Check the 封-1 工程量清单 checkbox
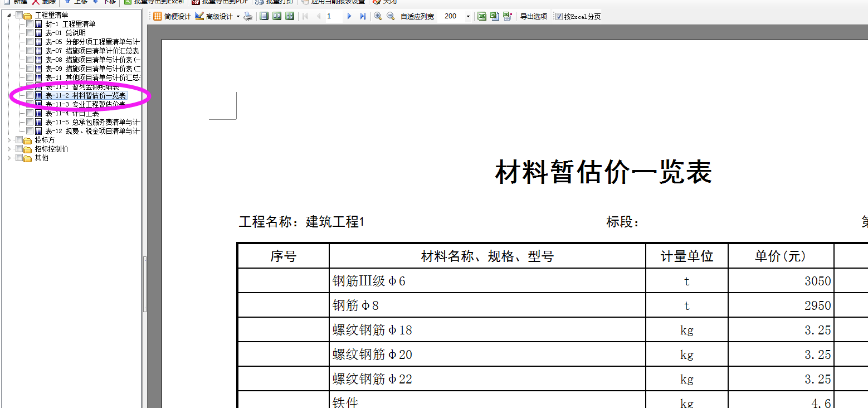The image size is (868, 408). point(30,24)
